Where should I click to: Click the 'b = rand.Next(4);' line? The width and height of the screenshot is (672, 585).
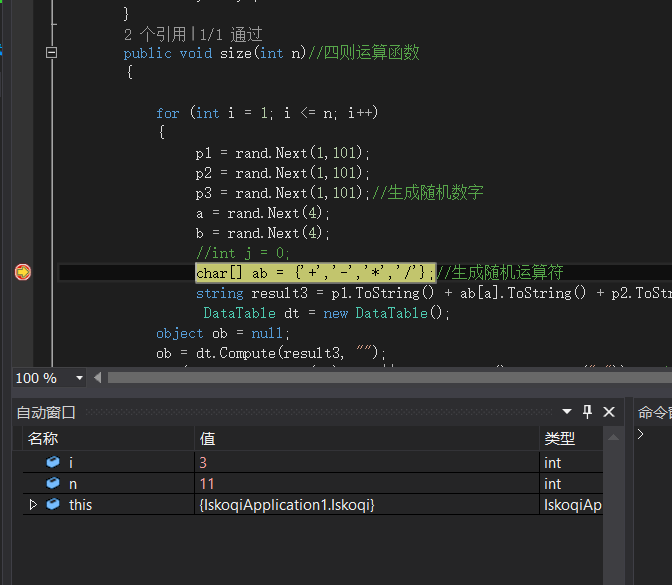[x=262, y=233]
